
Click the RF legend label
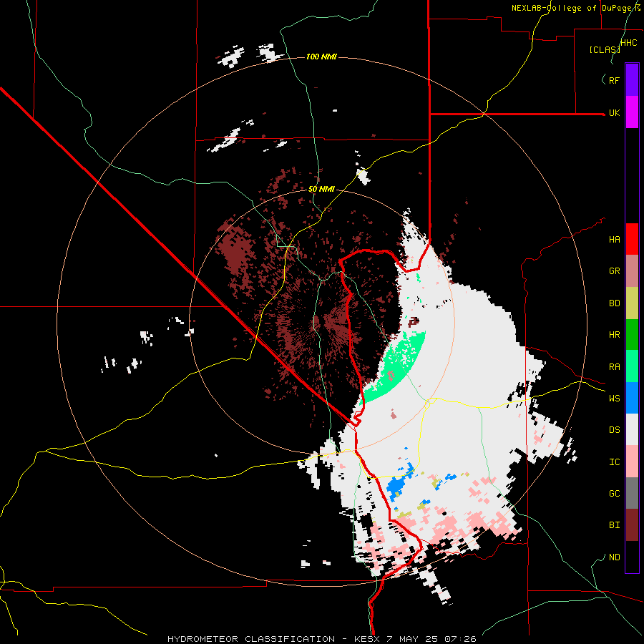tap(615, 80)
